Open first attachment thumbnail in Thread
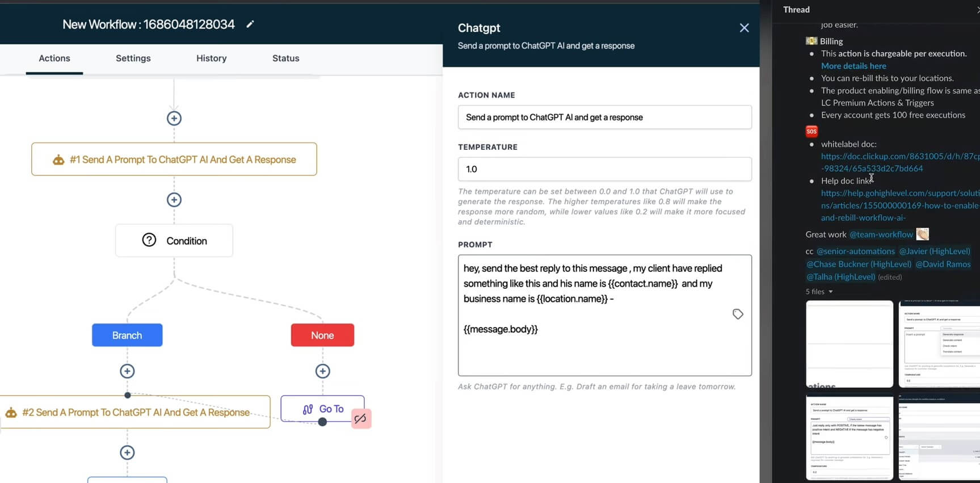This screenshot has width=980, height=483. [849, 344]
